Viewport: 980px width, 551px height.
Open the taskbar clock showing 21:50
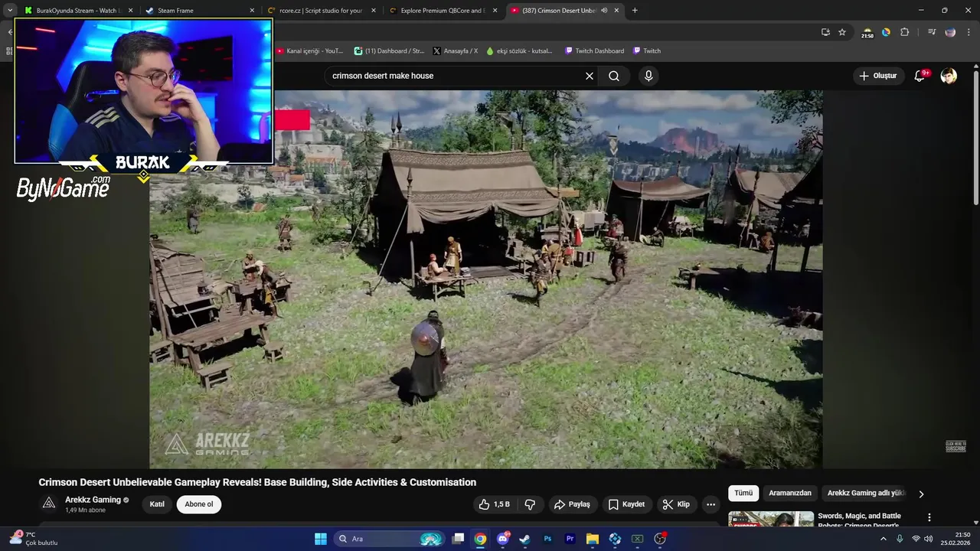coord(955,539)
